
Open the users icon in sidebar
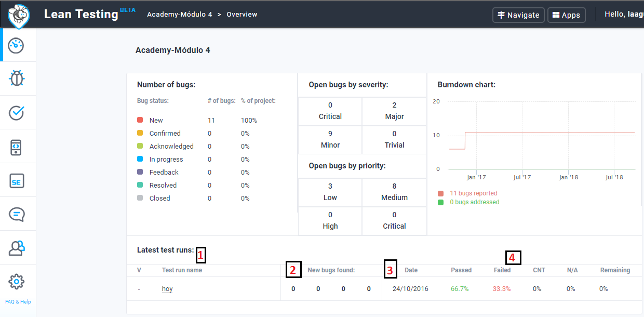pos(17,248)
